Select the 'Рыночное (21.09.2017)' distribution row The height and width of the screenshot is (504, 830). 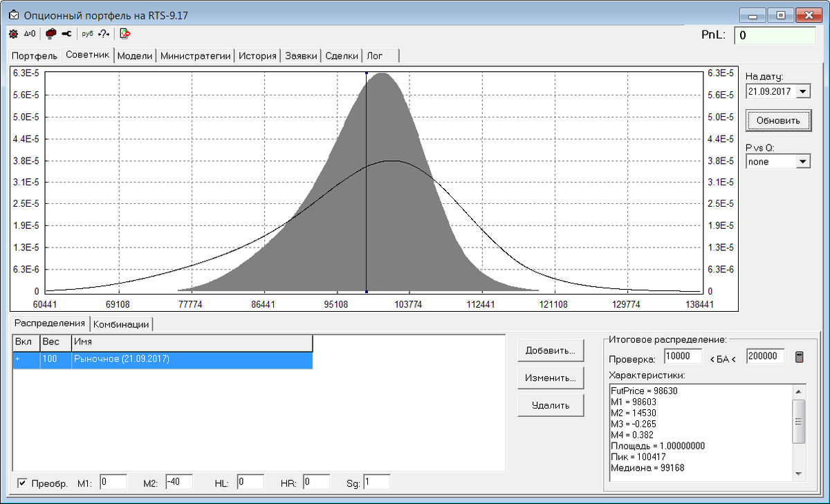coord(163,360)
